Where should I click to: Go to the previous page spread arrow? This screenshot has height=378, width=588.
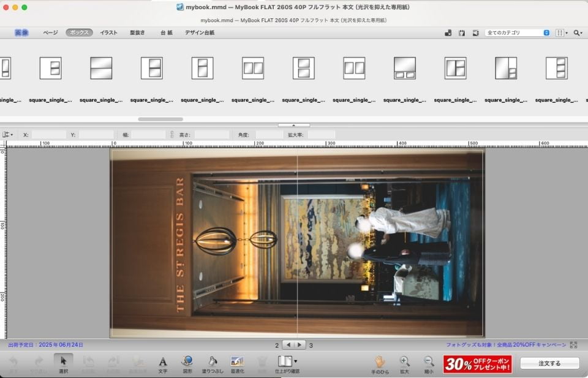288,345
